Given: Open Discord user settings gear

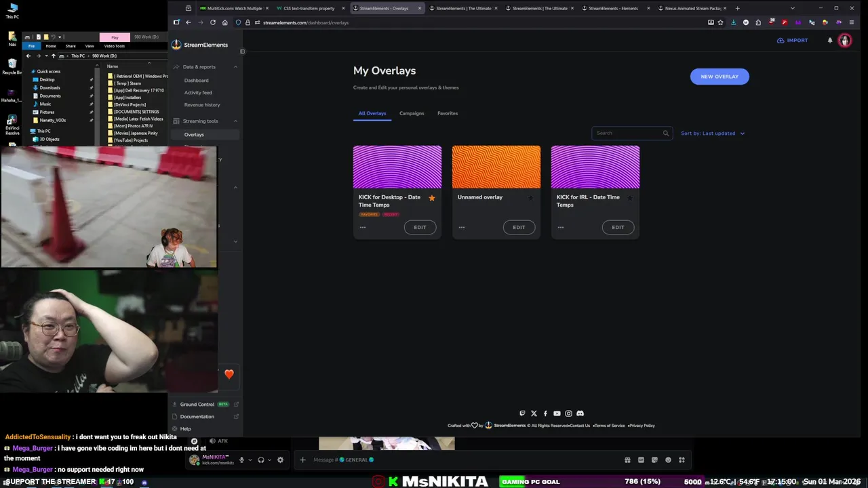Looking at the screenshot, I should tap(280, 460).
